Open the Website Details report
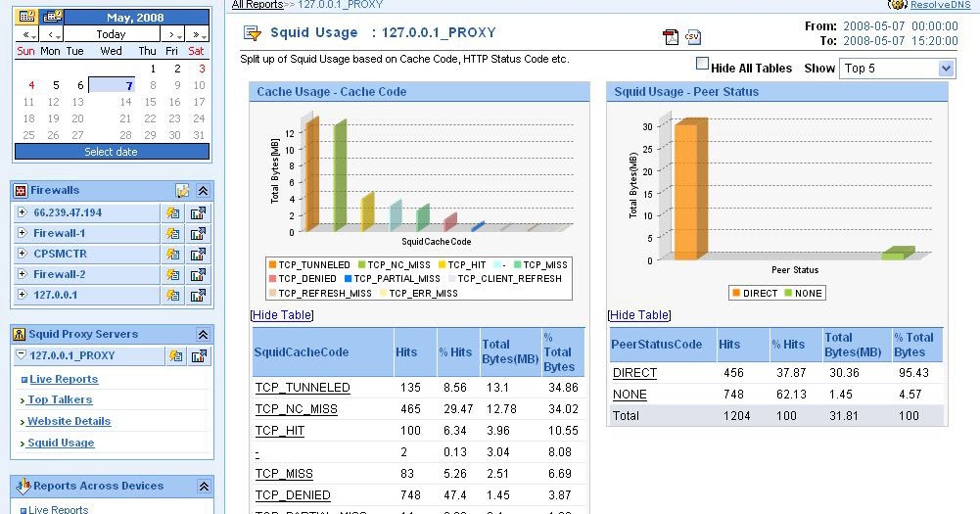Image resolution: width=980 pixels, height=514 pixels. 69,421
